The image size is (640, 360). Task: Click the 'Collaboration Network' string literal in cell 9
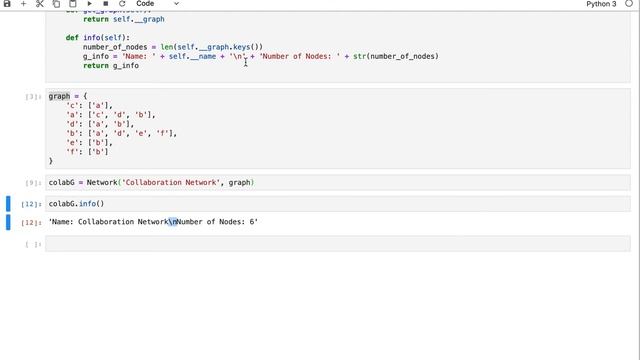point(171,182)
